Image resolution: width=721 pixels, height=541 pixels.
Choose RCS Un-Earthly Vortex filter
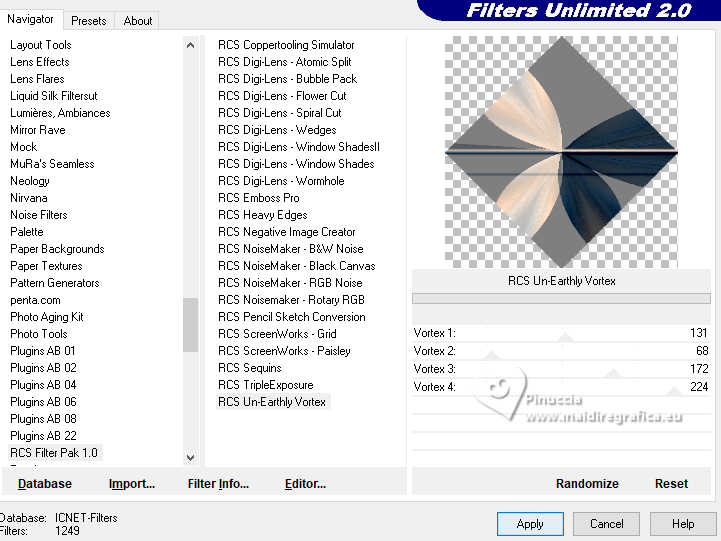click(x=272, y=402)
